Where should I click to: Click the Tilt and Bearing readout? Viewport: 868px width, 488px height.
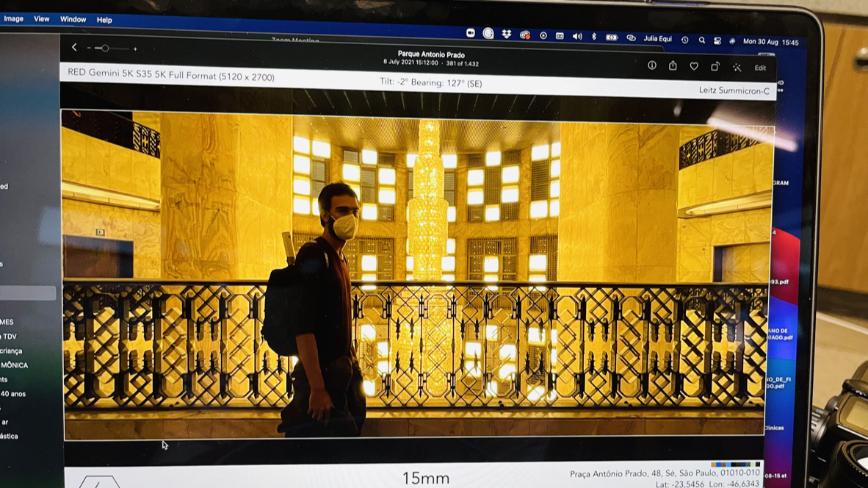[430, 82]
